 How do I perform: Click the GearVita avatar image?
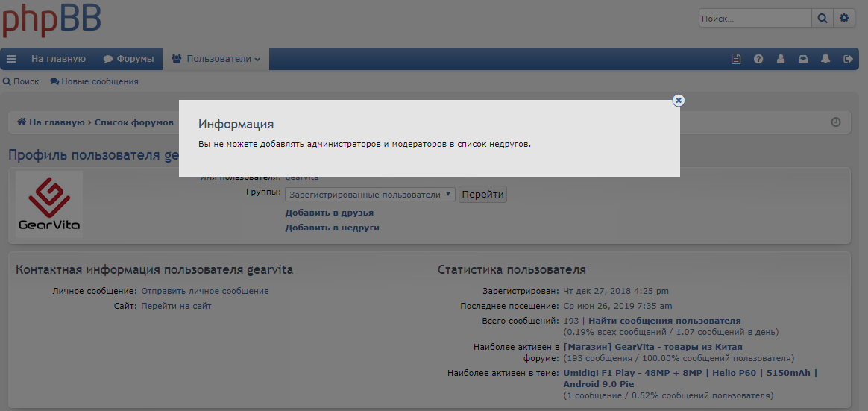tap(49, 204)
